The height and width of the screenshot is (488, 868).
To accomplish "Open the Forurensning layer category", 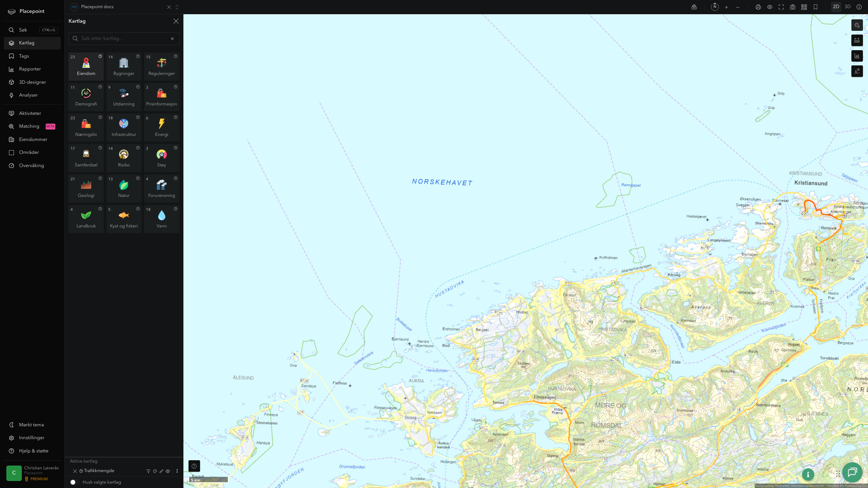I will click(161, 188).
